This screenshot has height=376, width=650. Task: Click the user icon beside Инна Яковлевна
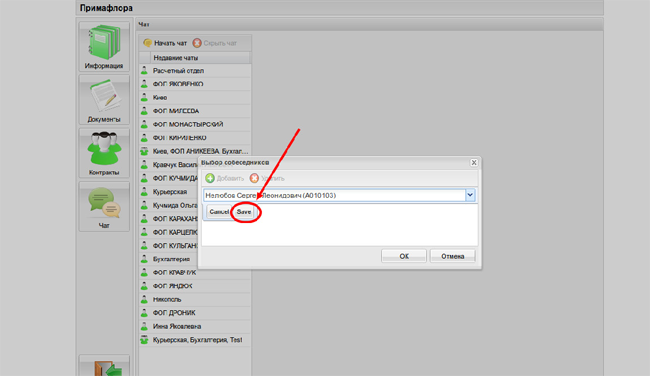click(x=144, y=326)
